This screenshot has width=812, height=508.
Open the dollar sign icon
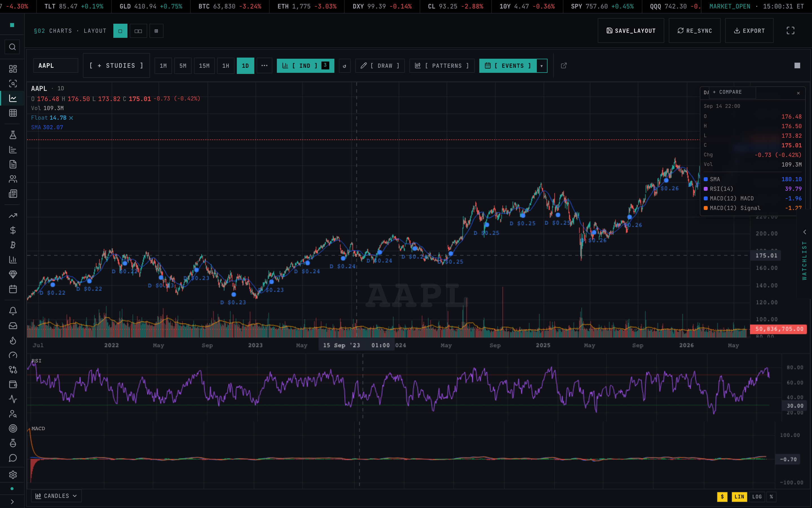click(13, 230)
